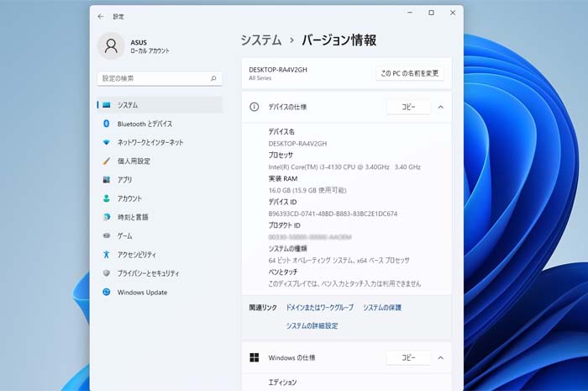Open 時刻と言語 settings page
This screenshot has width=588, height=391.
pos(160,217)
